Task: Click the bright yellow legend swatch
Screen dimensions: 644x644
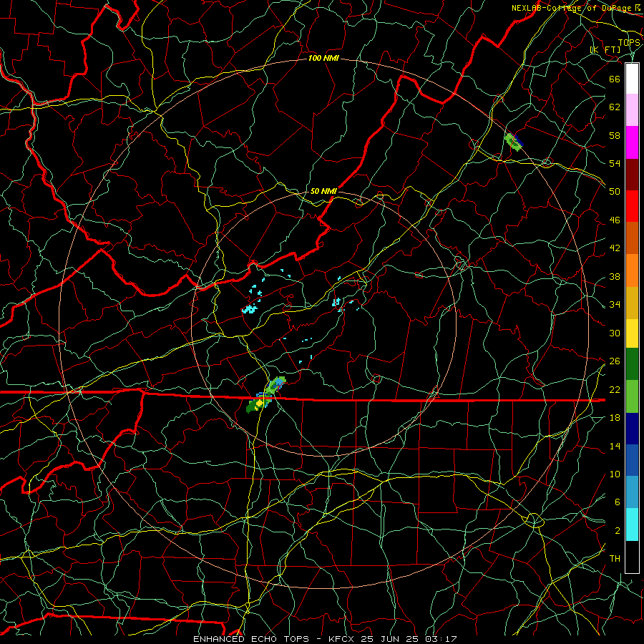Action: pos(632,333)
